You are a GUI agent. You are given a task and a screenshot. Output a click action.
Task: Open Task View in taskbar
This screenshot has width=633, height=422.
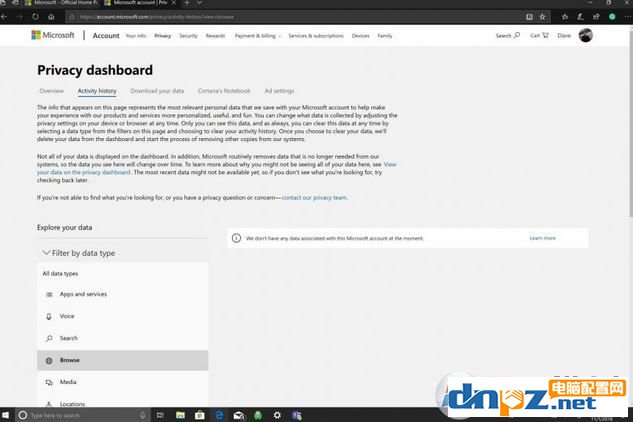click(160, 415)
